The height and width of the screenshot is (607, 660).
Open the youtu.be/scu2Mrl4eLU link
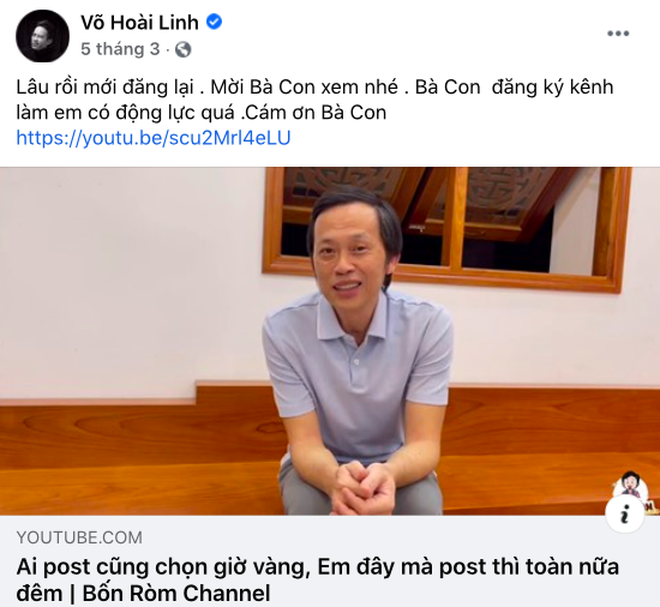tap(153, 138)
